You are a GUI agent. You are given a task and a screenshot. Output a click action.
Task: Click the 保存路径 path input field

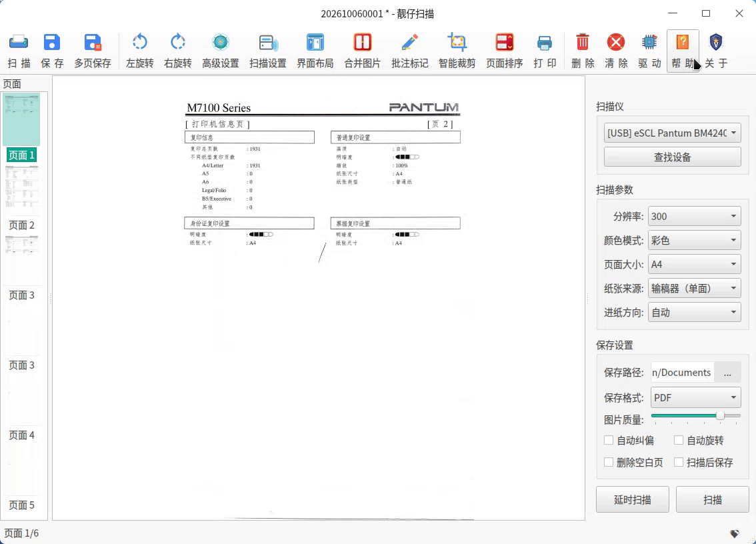pyautogui.click(x=682, y=373)
